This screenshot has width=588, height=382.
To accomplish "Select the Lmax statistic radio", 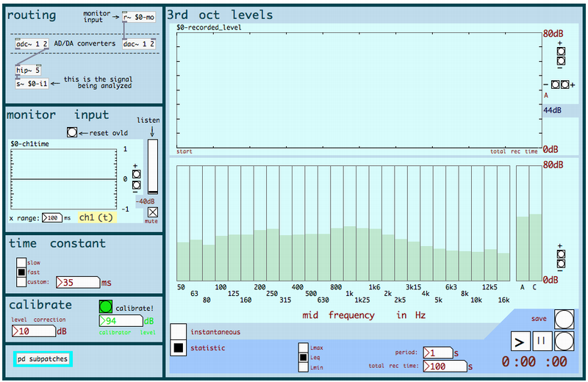I will tap(304, 347).
